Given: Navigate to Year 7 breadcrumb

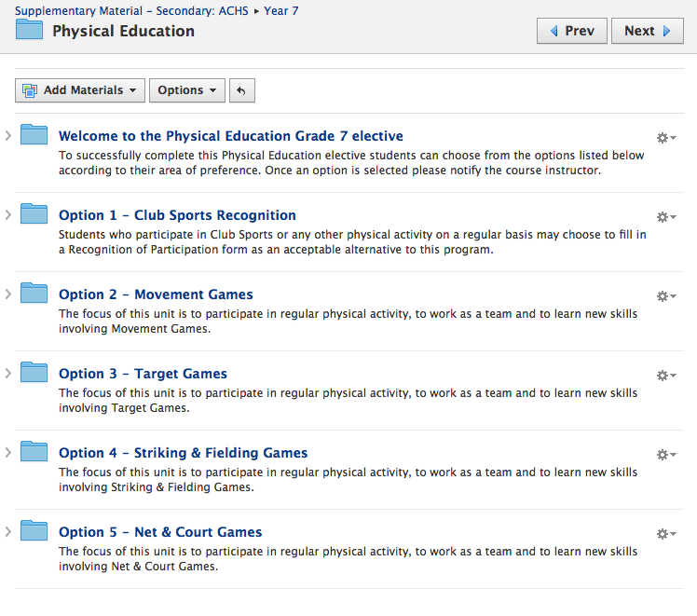Looking at the screenshot, I should [x=280, y=10].
